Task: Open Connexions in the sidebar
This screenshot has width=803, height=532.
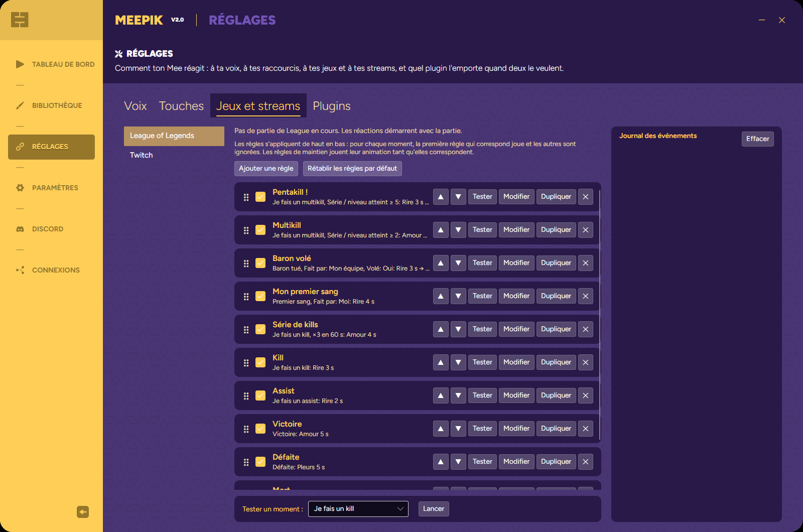Action: 51,270
